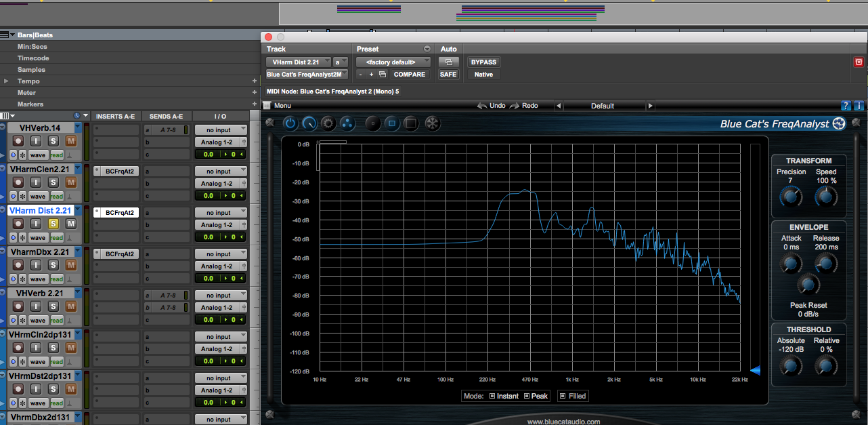Click the BYPASS button
Screen dimensions: 868x425
pyautogui.click(x=483, y=62)
